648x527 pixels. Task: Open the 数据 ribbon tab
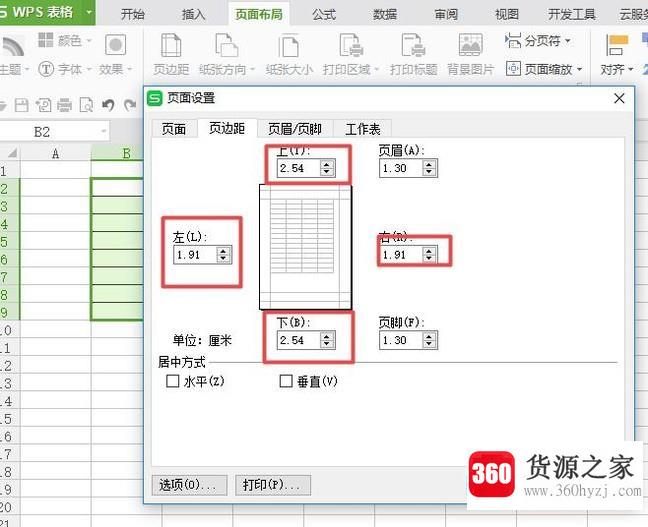(x=385, y=14)
